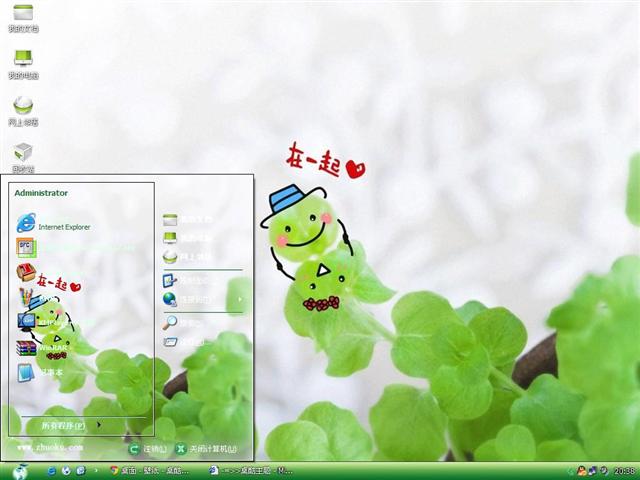
Task: Click the taskbar Start orb
Action: (19, 471)
